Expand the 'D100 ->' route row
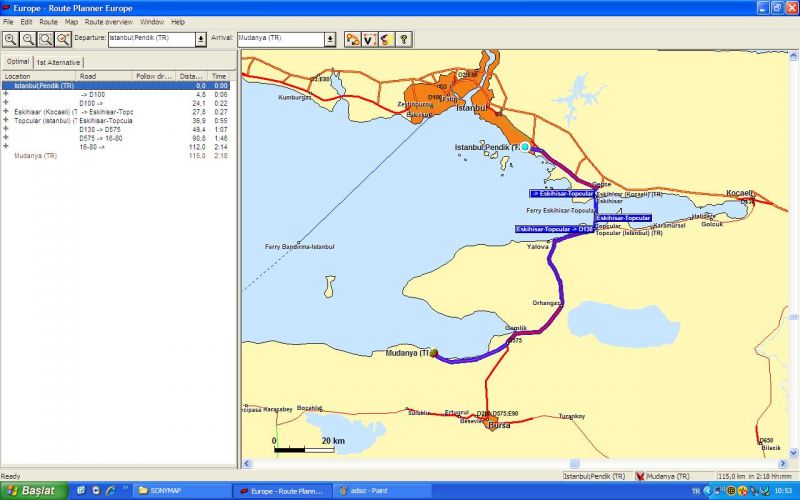This screenshot has width=800, height=500. coord(6,103)
